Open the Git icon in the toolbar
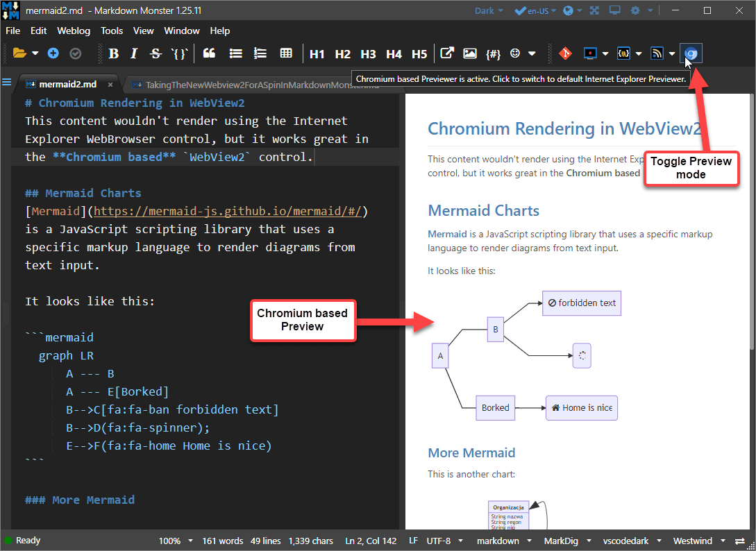Screen dimensions: 756x551 point(565,53)
